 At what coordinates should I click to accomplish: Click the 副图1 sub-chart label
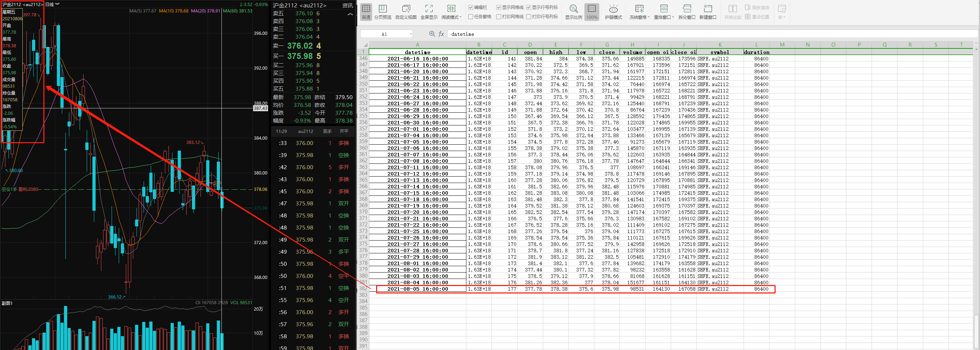click(x=7, y=303)
